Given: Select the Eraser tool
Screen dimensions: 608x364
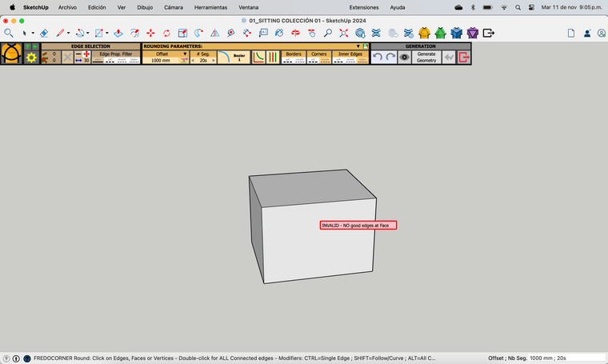Looking at the screenshot, I should (x=44, y=34).
